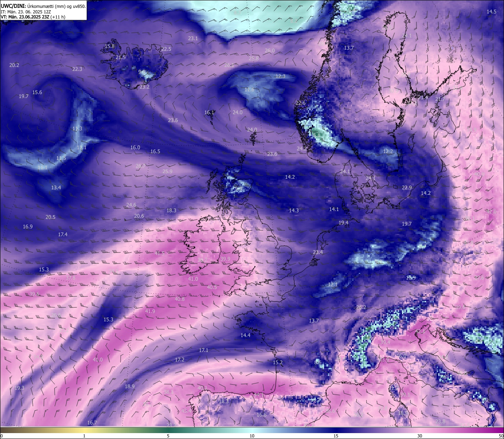The height and width of the screenshot is (439, 504).
Task: Click the legend tick label 1
Action: pyautogui.click(x=84, y=436)
